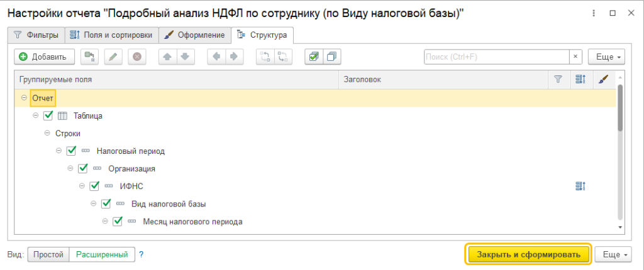Screen dimensions: 644x270
Task: Click the left arrow toolbar icon
Action: (216, 57)
